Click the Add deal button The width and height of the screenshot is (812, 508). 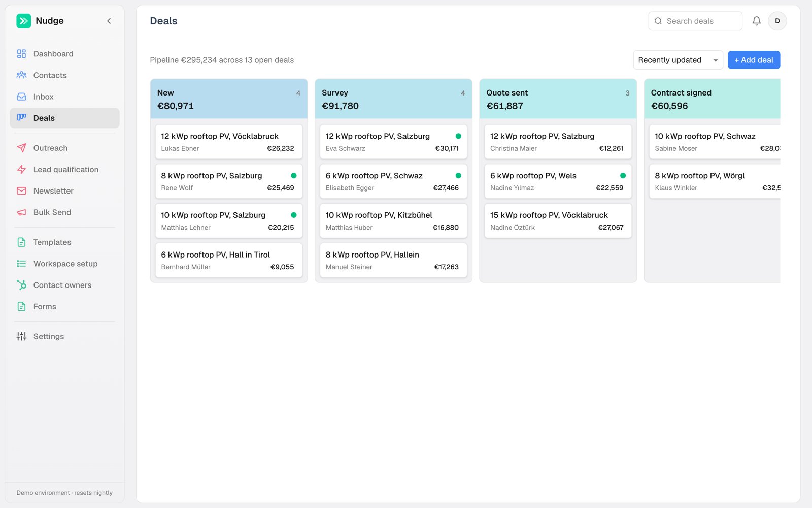[x=754, y=60]
